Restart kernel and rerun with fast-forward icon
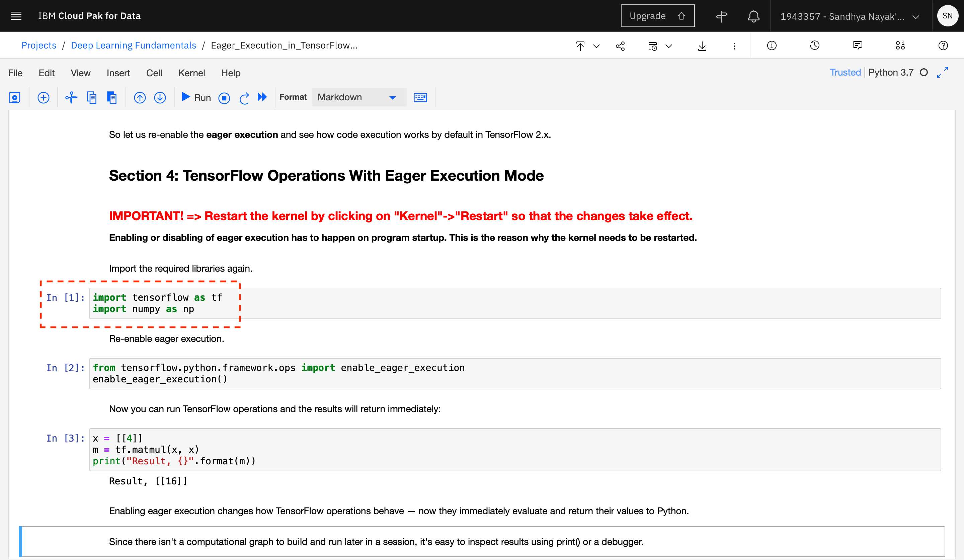 tap(262, 97)
